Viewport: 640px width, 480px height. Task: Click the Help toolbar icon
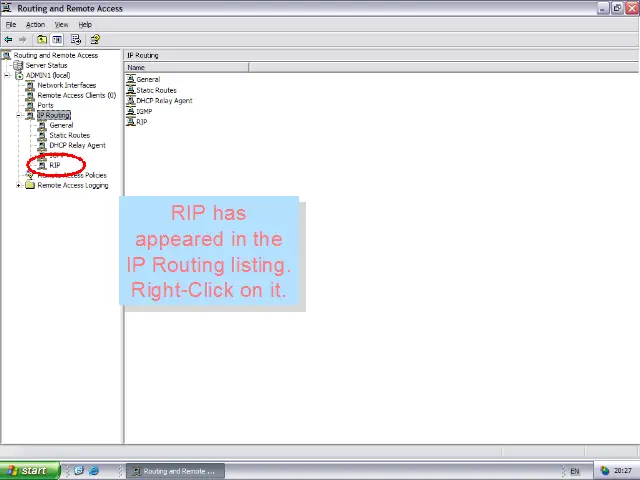pyautogui.click(x=95, y=40)
